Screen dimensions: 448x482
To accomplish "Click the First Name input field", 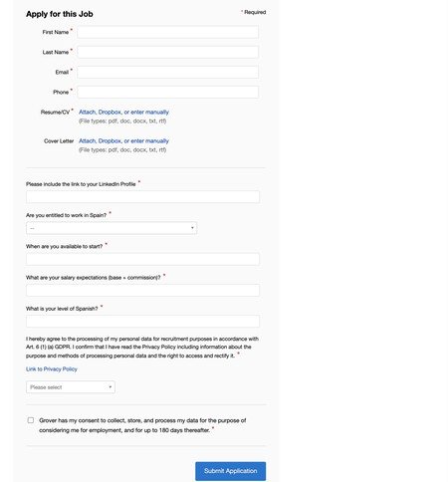I will pos(167,32).
